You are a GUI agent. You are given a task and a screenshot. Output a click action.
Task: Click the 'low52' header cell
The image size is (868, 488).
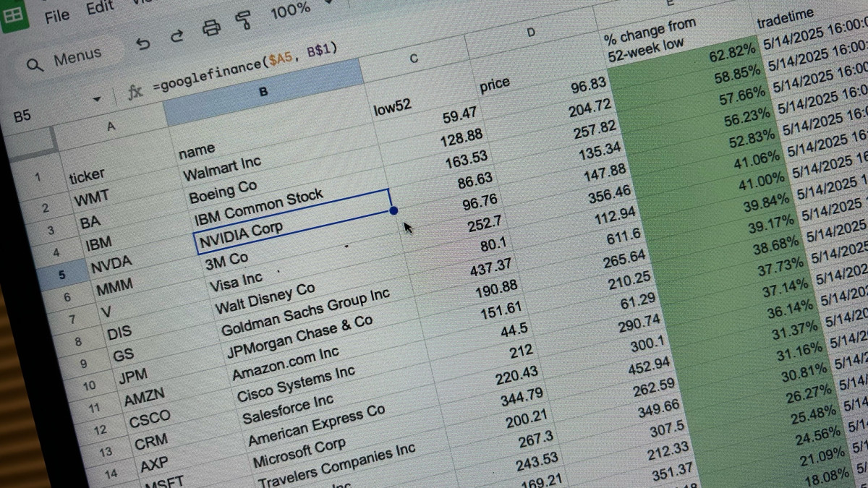392,108
